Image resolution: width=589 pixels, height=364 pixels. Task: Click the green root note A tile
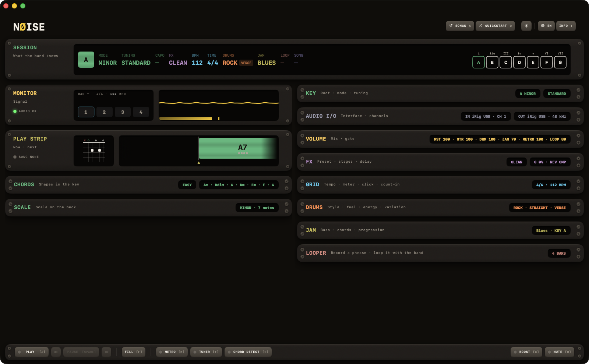tap(86, 60)
